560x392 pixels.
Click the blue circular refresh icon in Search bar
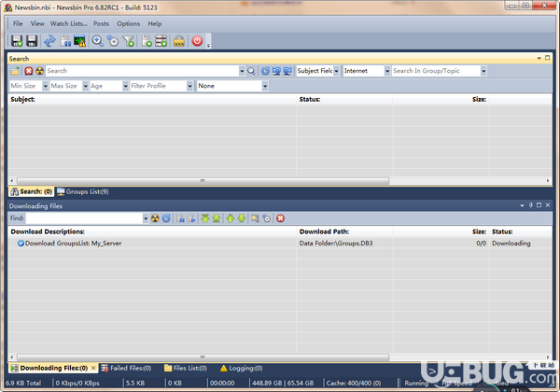[x=265, y=71]
